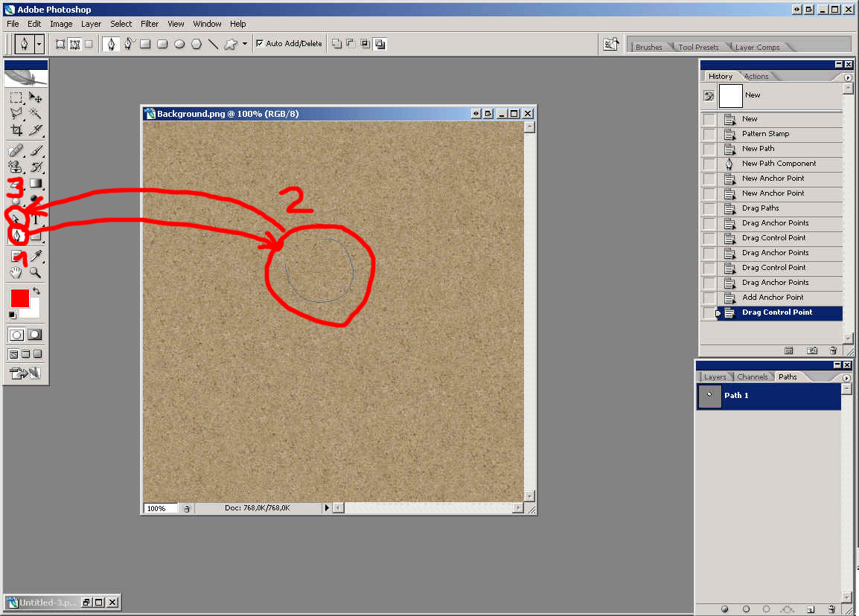Open the Filter menu
The width and height of the screenshot is (859, 616).
click(149, 24)
